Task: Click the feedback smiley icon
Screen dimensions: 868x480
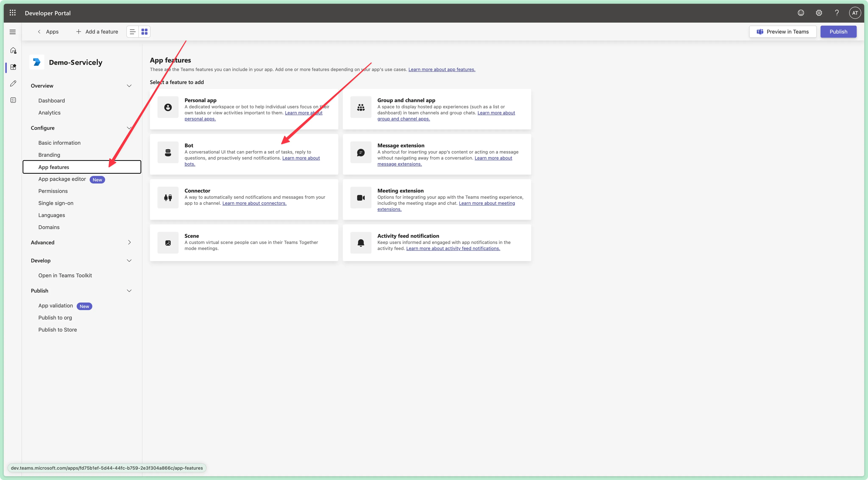Action: (801, 13)
